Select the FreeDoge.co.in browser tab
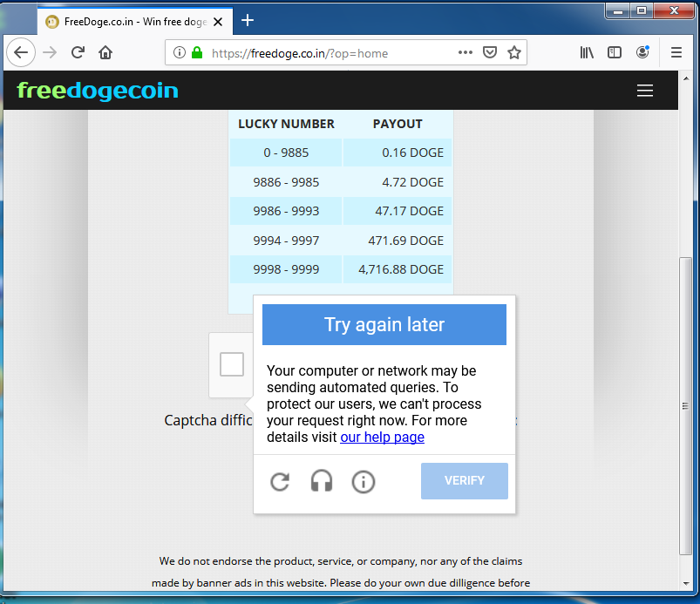This screenshot has width=700, height=604. (135, 22)
